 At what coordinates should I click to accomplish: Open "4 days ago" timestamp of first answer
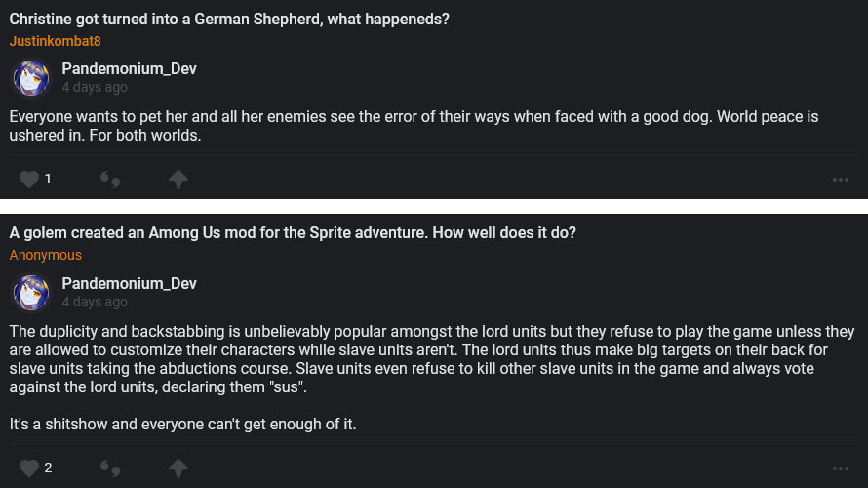click(x=95, y=87)
